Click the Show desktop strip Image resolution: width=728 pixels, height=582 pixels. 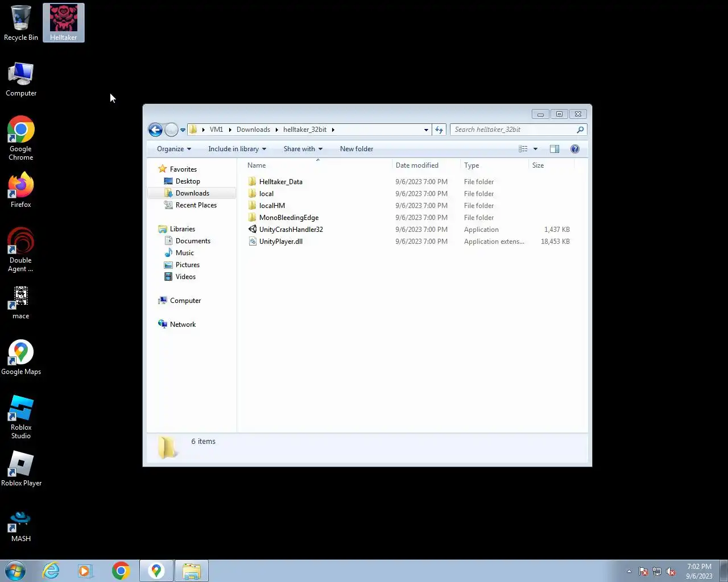click(723, 571)
